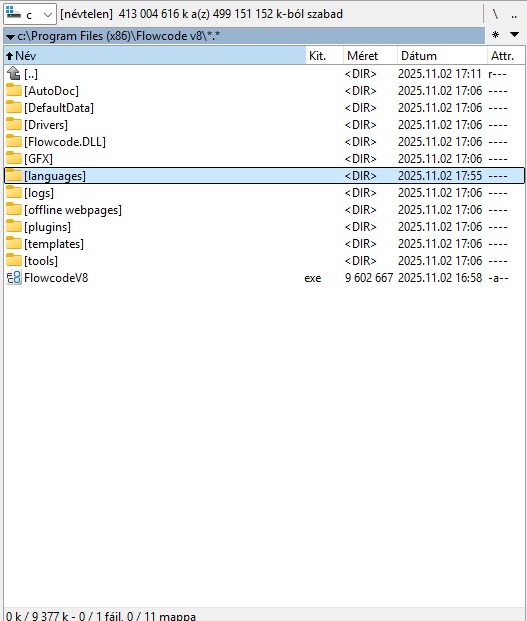Select the [languages] folder name
This screenshot has height=621, width=527.
[x=55, y=176]
